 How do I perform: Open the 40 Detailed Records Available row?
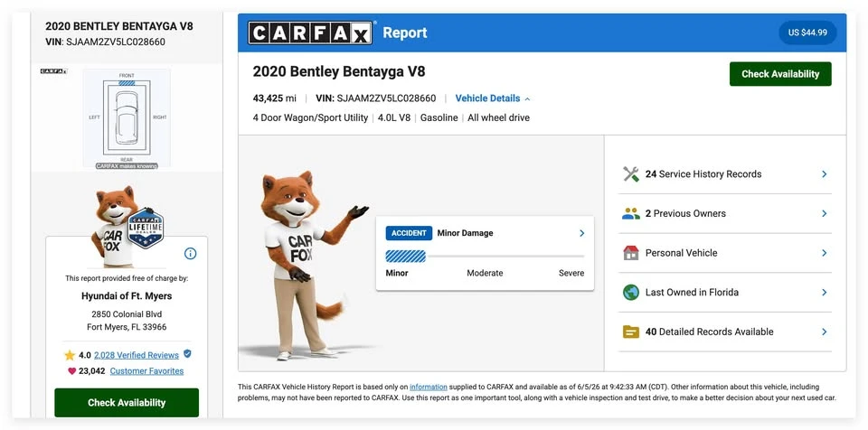coord(724,332)
